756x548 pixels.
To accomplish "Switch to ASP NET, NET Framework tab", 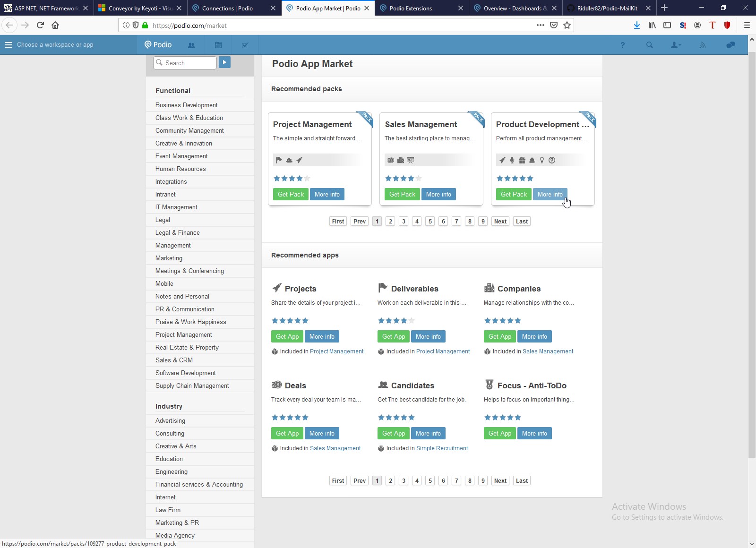I will tap(47, 8).
